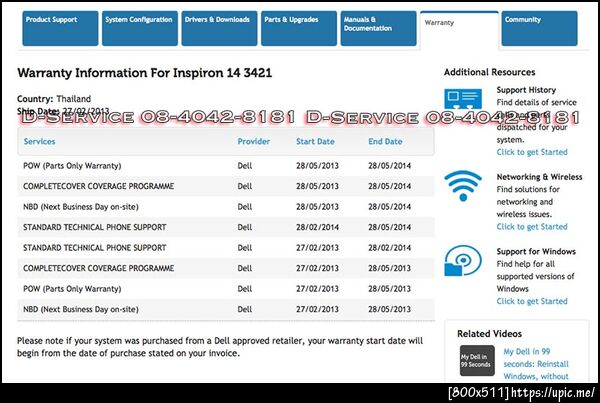Switch to System Configuration tab
The height and width of the screenshot is (403, 600).
pos(140,28)
